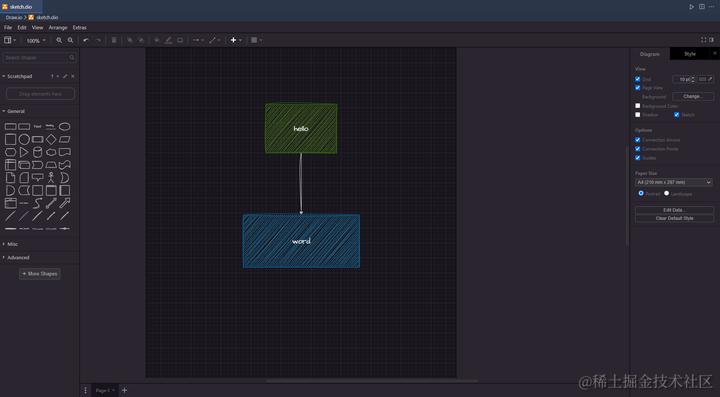Select the diamond shape in General palette

51,139
